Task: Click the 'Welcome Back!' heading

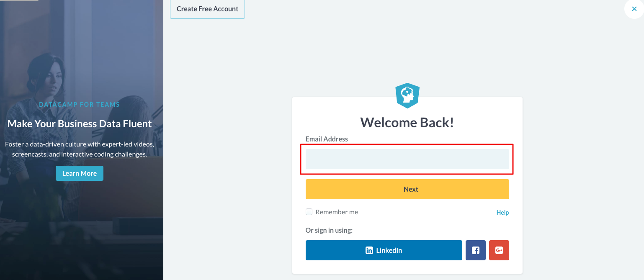Action: (407, 122)
